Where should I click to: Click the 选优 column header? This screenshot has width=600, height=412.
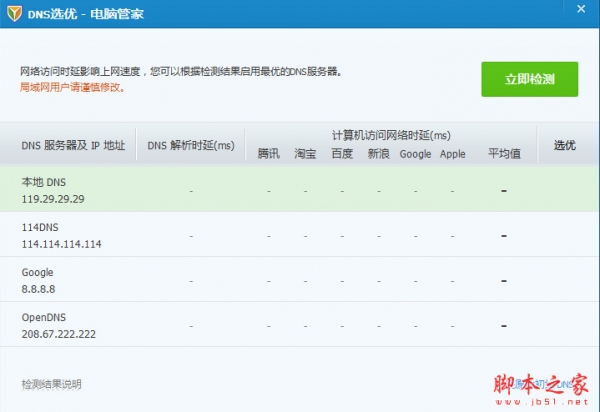point(565,146)
